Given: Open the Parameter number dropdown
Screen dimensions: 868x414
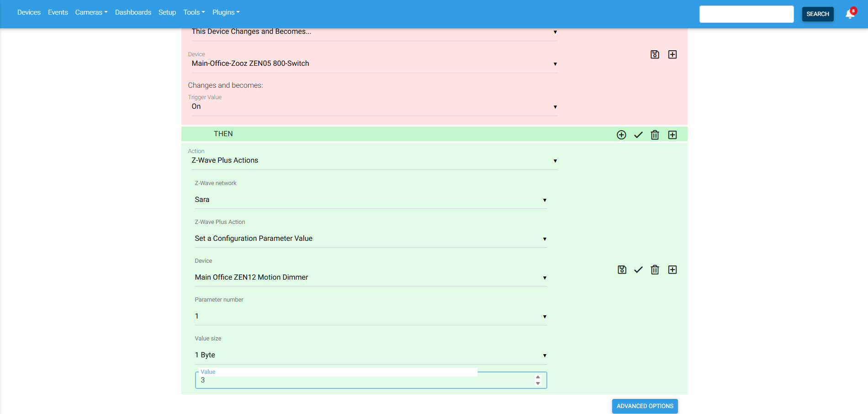Looking at the screenshot, I should [371, 316].
